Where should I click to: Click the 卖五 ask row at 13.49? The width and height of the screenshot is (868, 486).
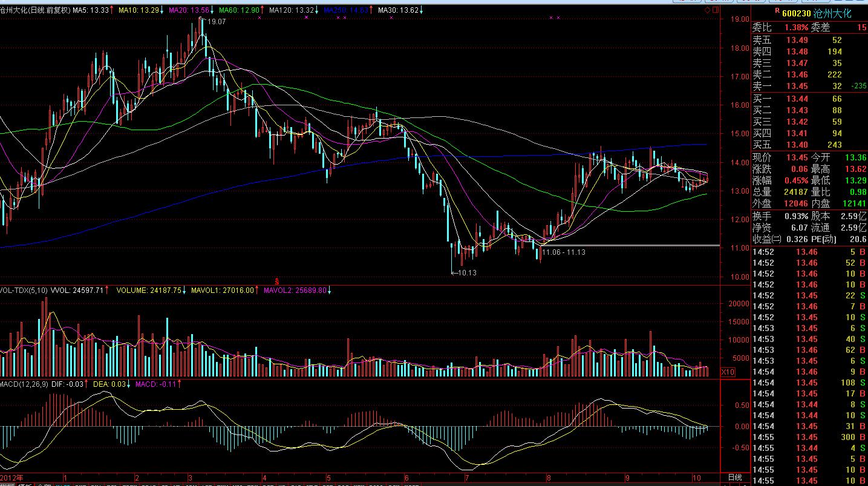pyautogui.click(x=809, y=40)
